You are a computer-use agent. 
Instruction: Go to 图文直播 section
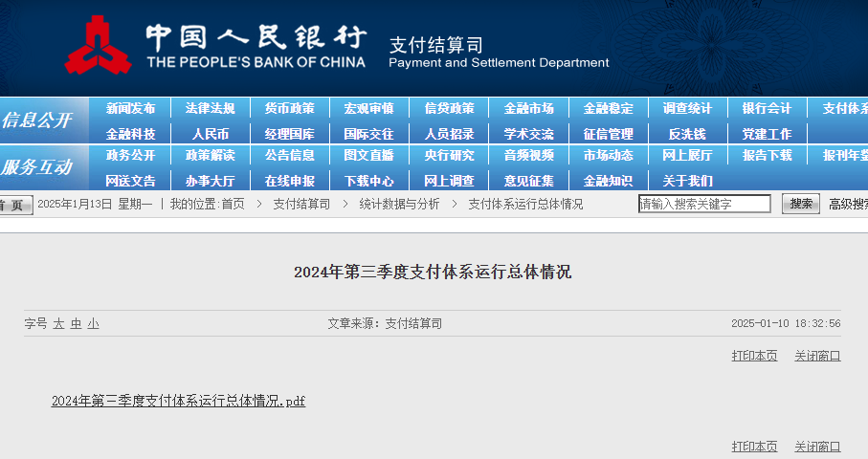coord(369,156)
